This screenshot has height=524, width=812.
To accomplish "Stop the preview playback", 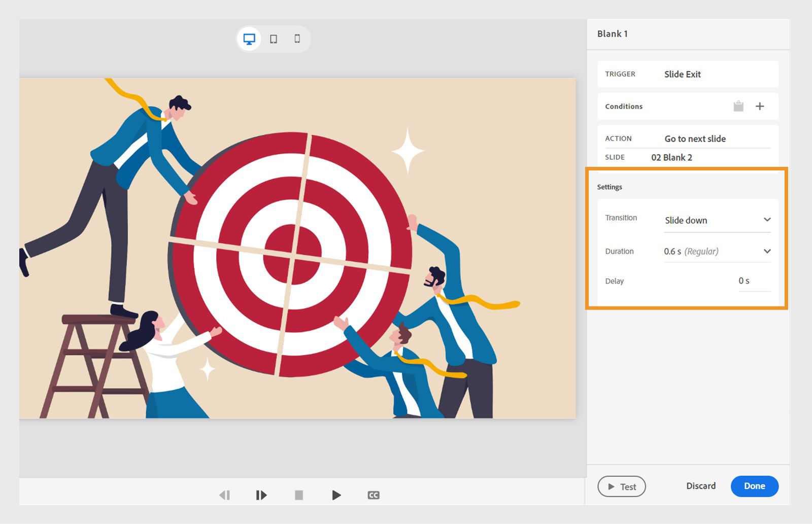I will point(299,495).
